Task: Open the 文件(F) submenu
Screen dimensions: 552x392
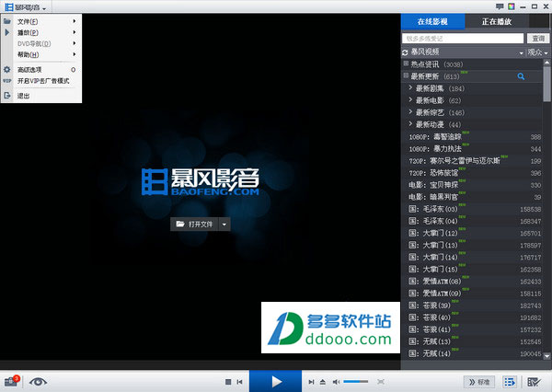Action: point(41,21)
